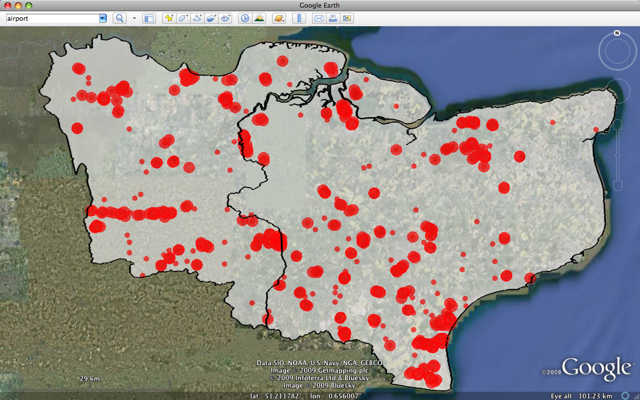
Task: Toggle the sidebar panel visibility
Action: (149, 18)
